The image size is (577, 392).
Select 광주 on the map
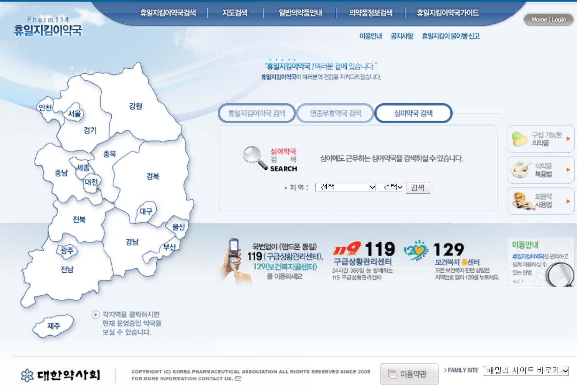point(67,250)
